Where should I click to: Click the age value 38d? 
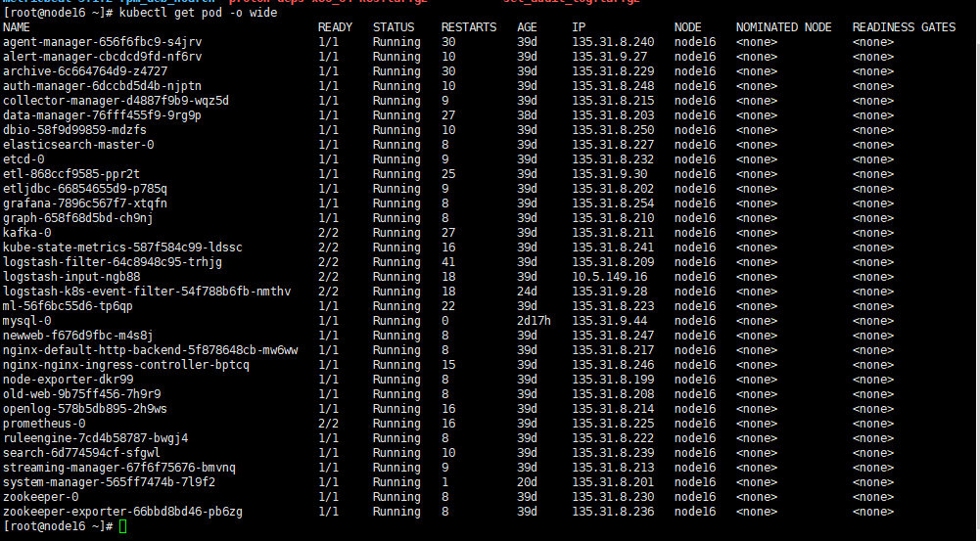(527, 114)
